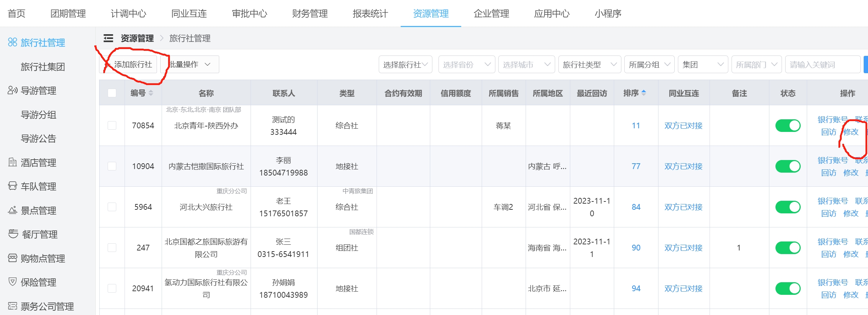Switch to the 财务管理 top tab

(x=310, y=14)
